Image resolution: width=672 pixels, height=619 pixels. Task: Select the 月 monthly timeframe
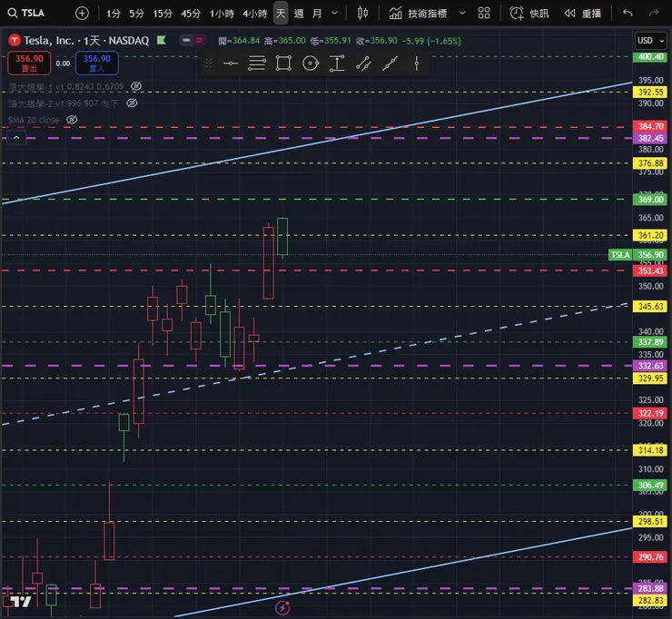pos(317,14)
